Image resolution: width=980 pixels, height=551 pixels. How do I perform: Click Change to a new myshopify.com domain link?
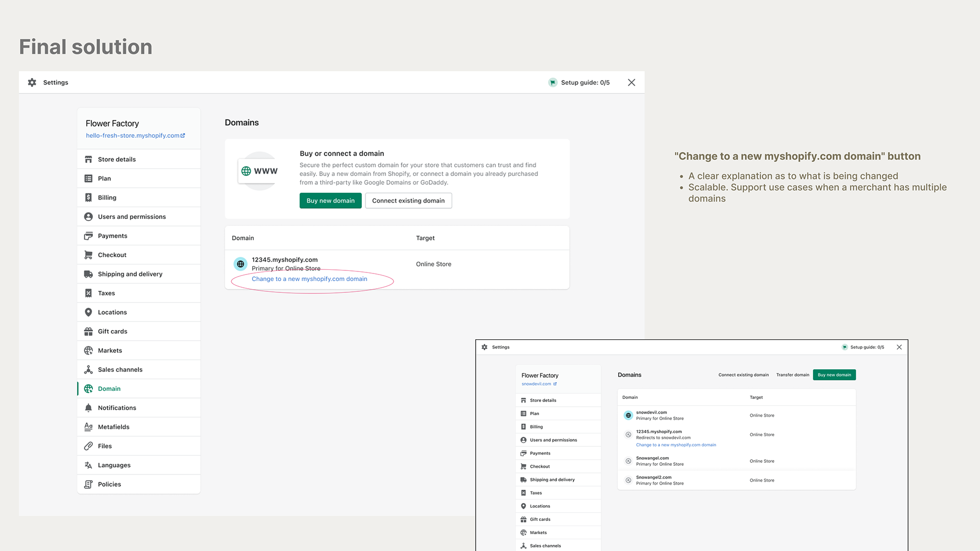[309, 279]
